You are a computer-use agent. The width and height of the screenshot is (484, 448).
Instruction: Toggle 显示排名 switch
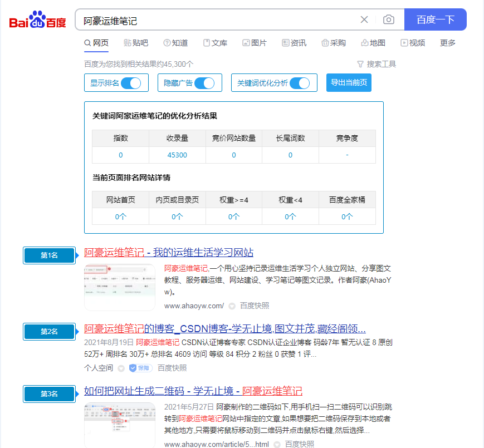click(x=131, y=83)
